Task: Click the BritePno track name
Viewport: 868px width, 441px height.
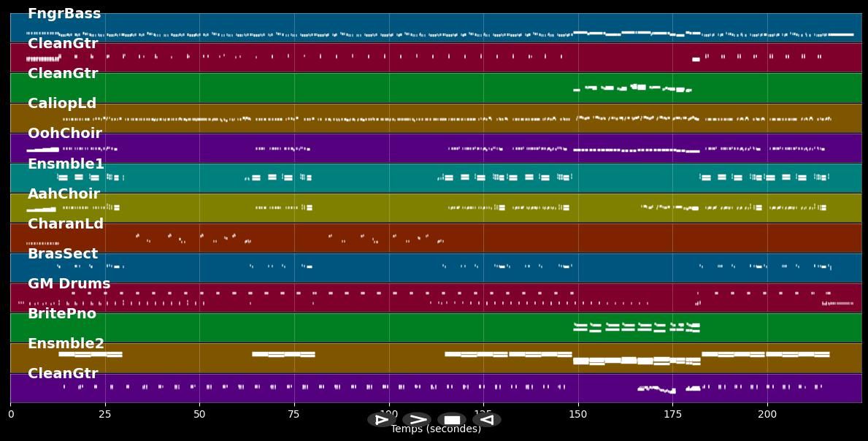Action: [62, 314]
